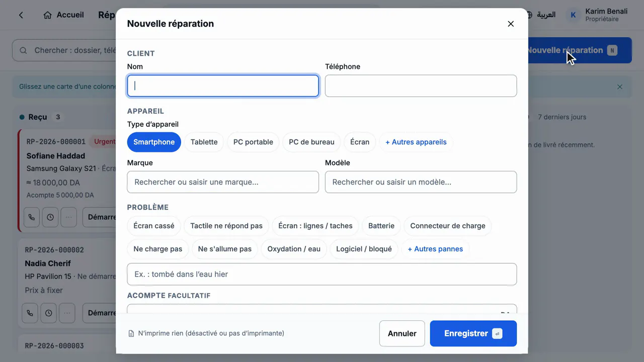Choose PC portable as device type

pos(253,142)
